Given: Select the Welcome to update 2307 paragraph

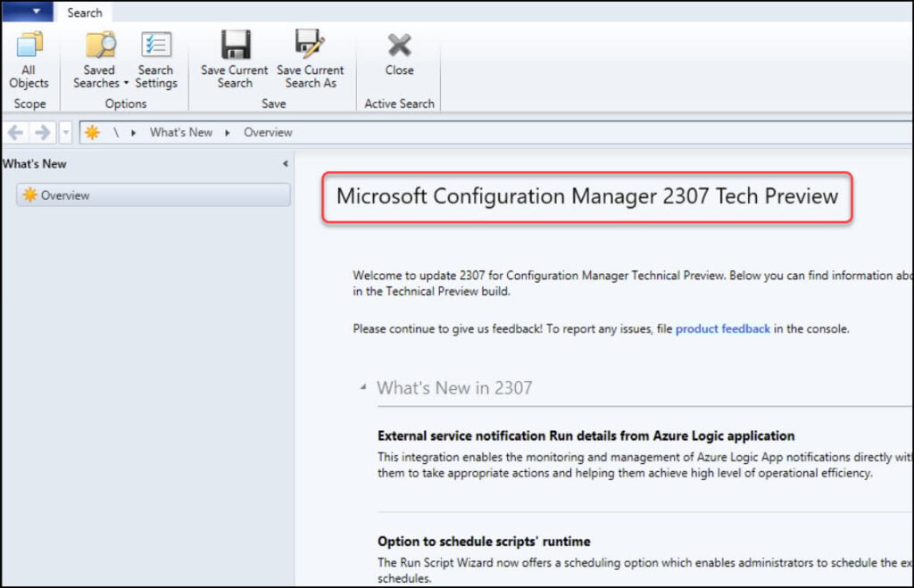Looking at the screenshot, I should [633, 283].
